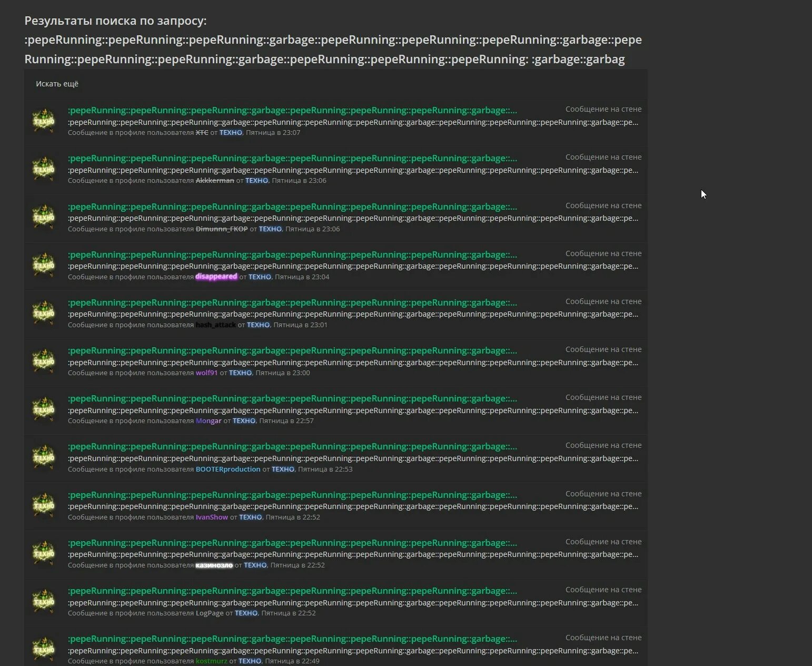This screenshot has height=666, width=812.
Task: Open the green result title posted at 22:53
Action: (x=292, y=446)
